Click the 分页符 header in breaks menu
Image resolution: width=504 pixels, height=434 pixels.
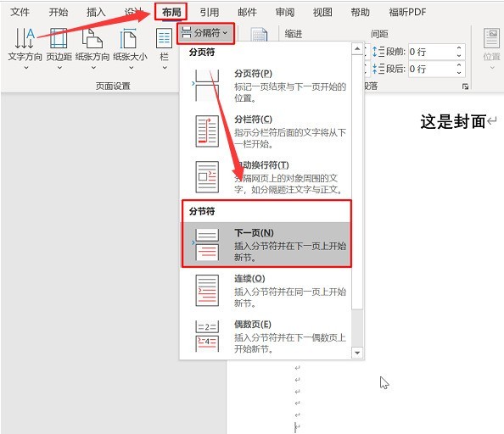[202, 52]
